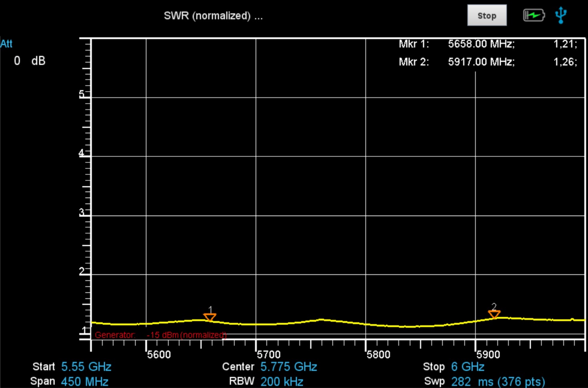
Task: Open the SWR (normalized) measurement title
Action: (213, 16)
